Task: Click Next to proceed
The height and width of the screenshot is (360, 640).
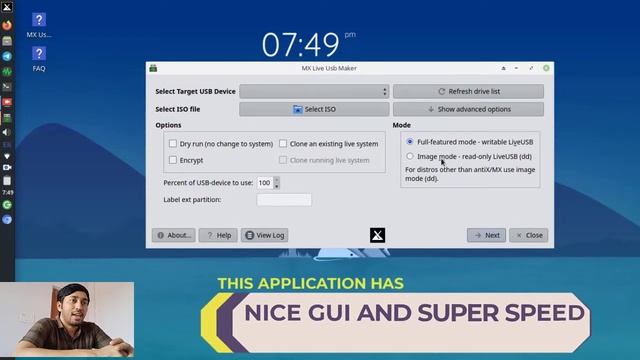Action: point(487,235)
